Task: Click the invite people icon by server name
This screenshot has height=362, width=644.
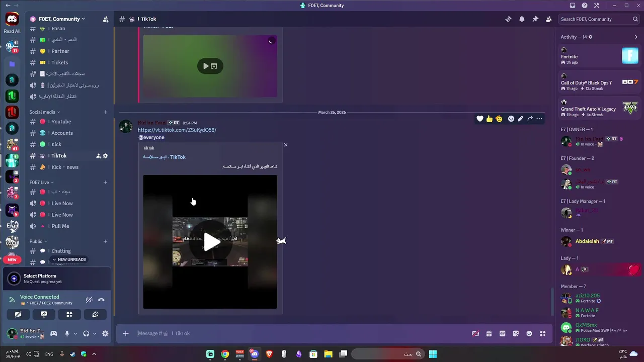Action: 106,19
